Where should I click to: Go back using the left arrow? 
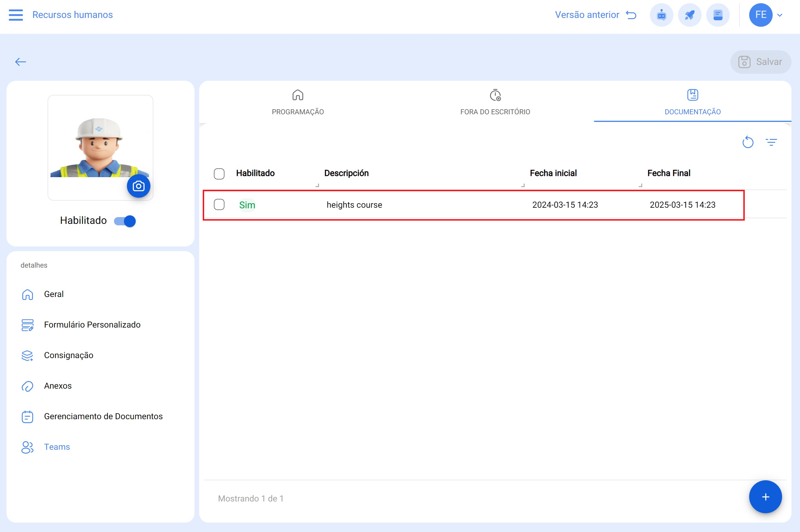coord(20,62)
